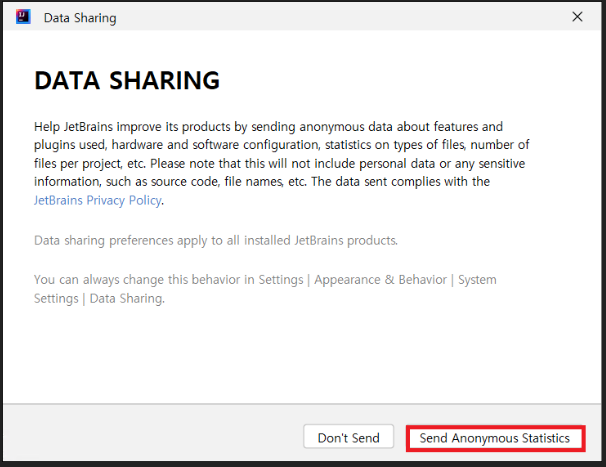This screenshot has width=606, height=467.
Task: Click the IntelliJ IDEA icon in title bar
Action: 23,17
